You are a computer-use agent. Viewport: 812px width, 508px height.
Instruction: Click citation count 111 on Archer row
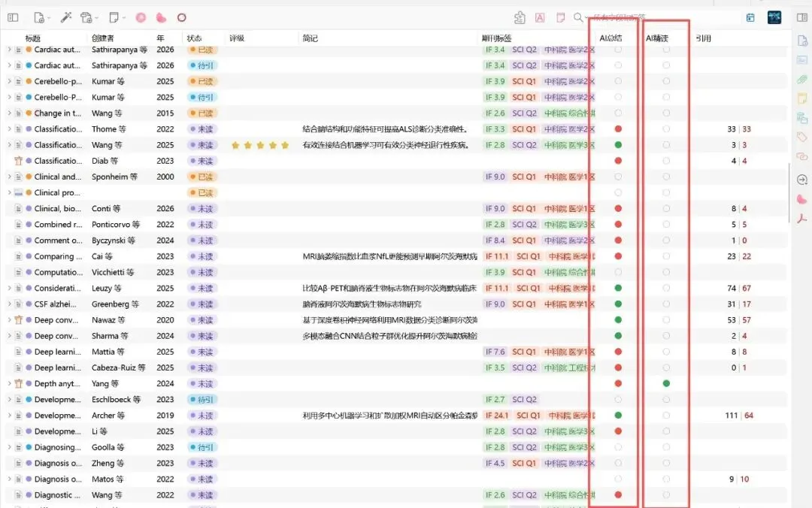click(732, 416)
